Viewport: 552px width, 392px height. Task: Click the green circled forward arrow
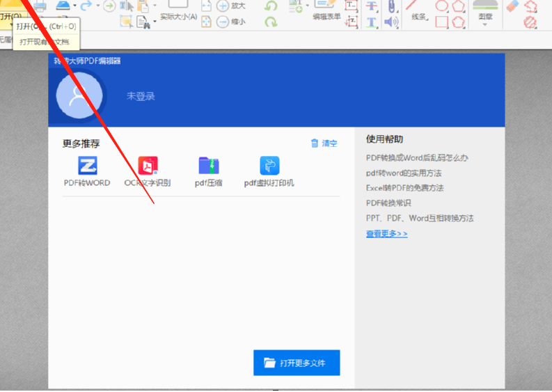tap(109, 6)
